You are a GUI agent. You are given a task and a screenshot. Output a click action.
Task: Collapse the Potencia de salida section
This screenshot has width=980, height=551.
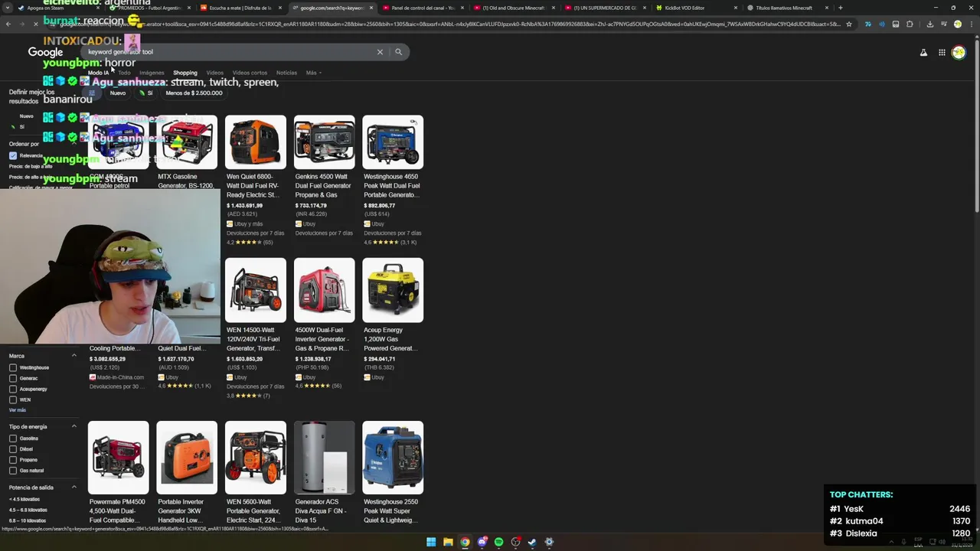(x=74, y=487)
